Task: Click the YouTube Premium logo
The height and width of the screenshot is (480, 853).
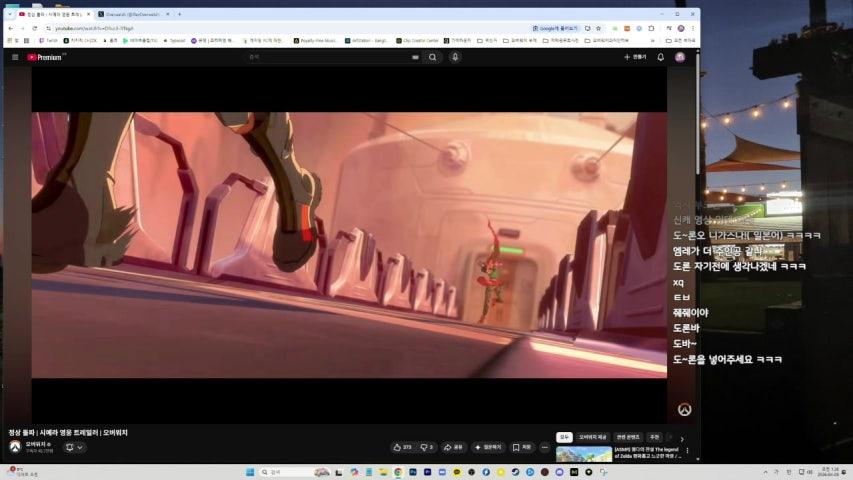Action: (46, 57)
